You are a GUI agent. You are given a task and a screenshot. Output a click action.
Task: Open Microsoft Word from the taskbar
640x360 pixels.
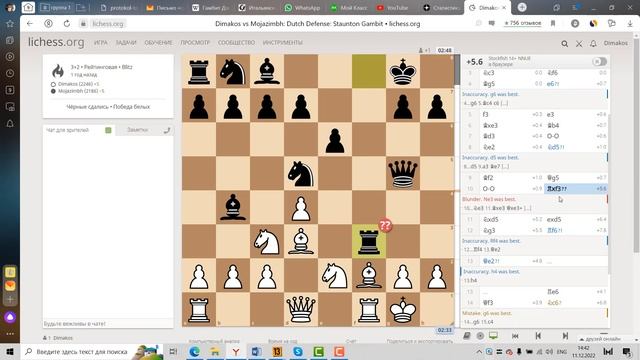tap(256, 351)
